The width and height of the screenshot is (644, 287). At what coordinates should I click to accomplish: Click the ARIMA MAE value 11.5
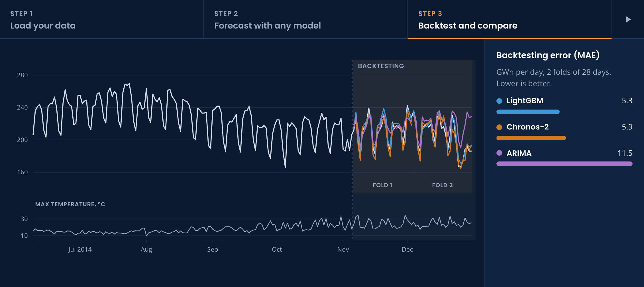[625, 153]
